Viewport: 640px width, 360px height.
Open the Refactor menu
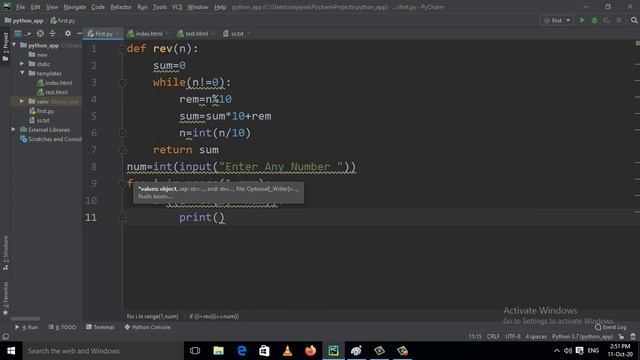[121, 7]
